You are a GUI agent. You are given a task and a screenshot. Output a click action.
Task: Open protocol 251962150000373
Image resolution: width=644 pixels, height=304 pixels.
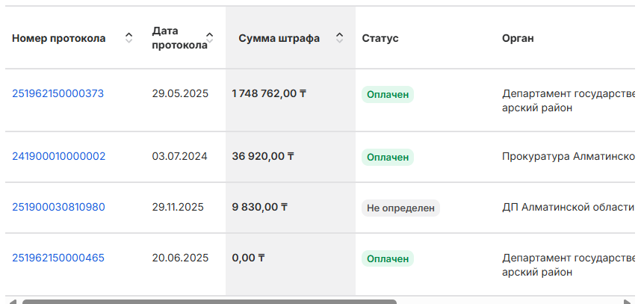[58, 93]
